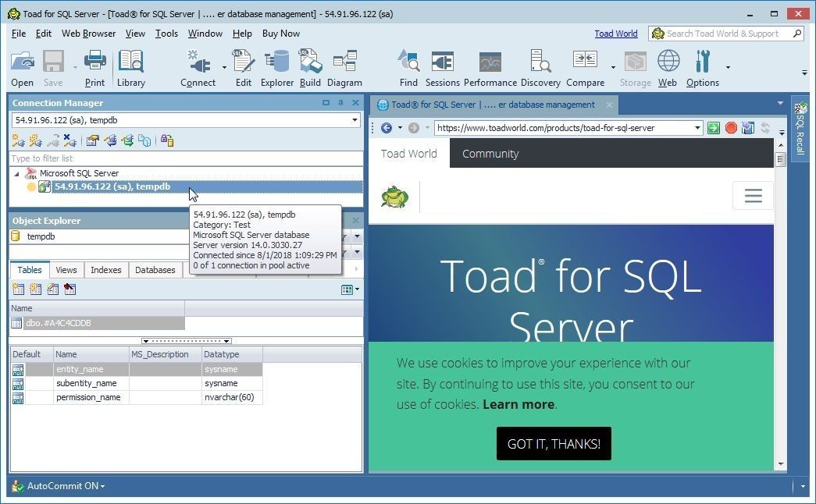Click the web page scroll-down arrow
Image resolution: width=816 pixels, height=504 pixels.
coord(781,464)
